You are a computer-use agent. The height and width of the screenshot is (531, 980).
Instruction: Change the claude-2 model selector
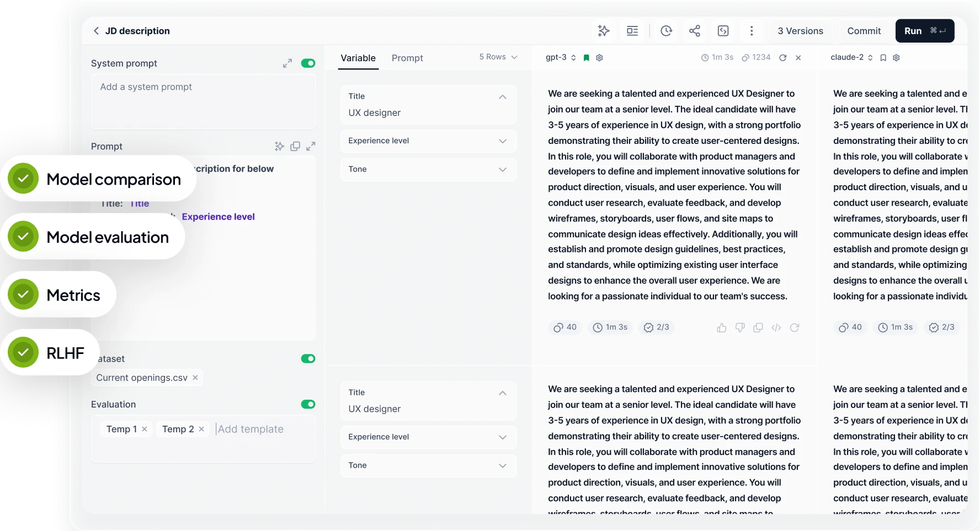[851, 57]
